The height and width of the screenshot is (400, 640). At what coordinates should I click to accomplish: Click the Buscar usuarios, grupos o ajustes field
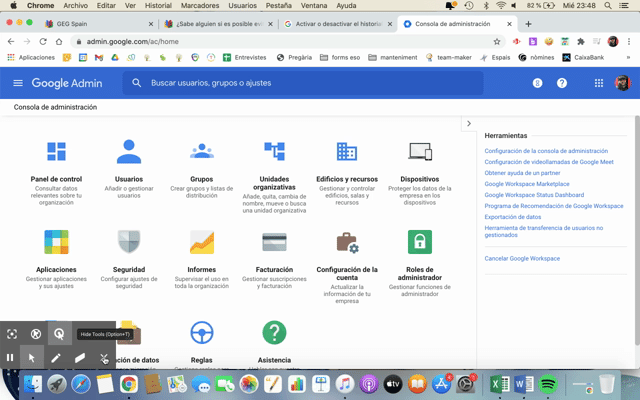[x=303, y=83]
